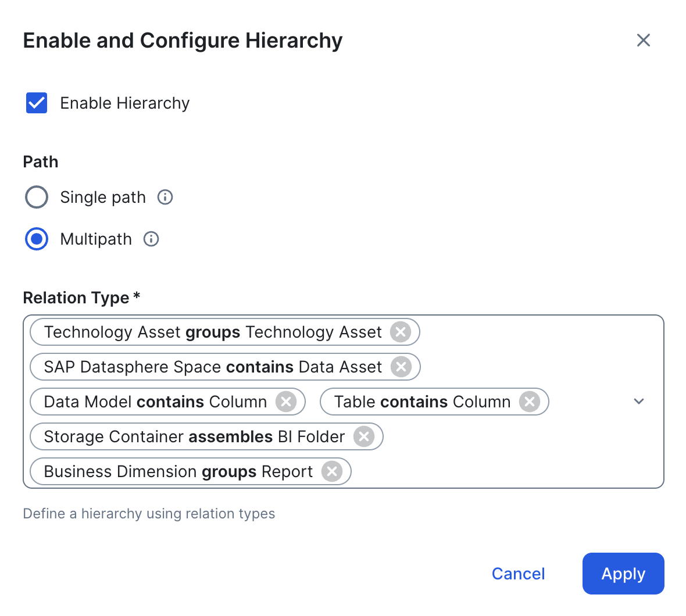Click the Storage Container assembles BI Folder text

tap(194, 436)
